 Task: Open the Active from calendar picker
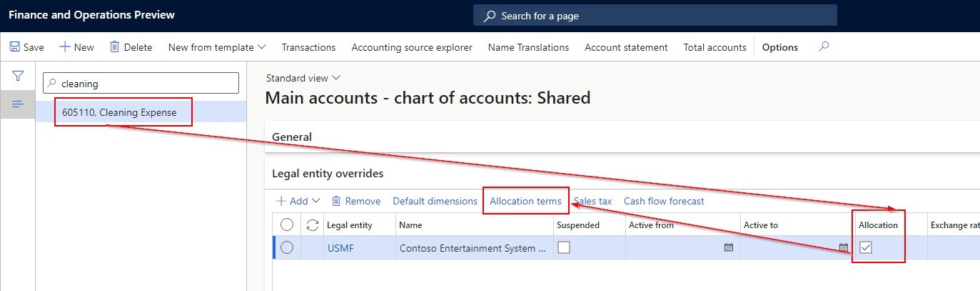pyautogui.click(x=728, y=247)
